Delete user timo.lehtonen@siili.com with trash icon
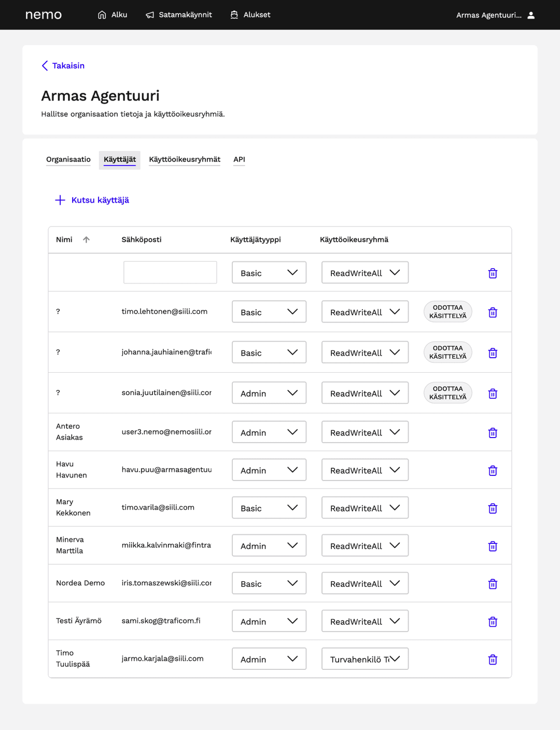Screen dimensions: 560x730 493,313
